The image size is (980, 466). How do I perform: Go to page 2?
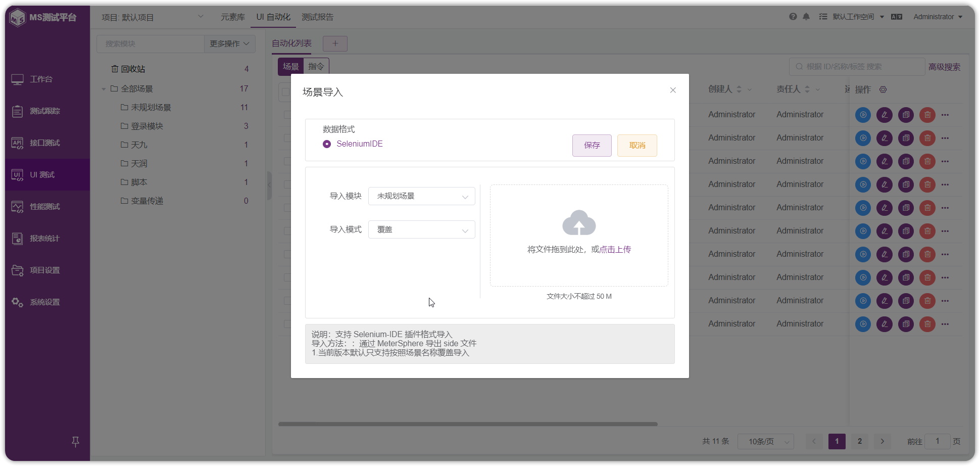860,441
